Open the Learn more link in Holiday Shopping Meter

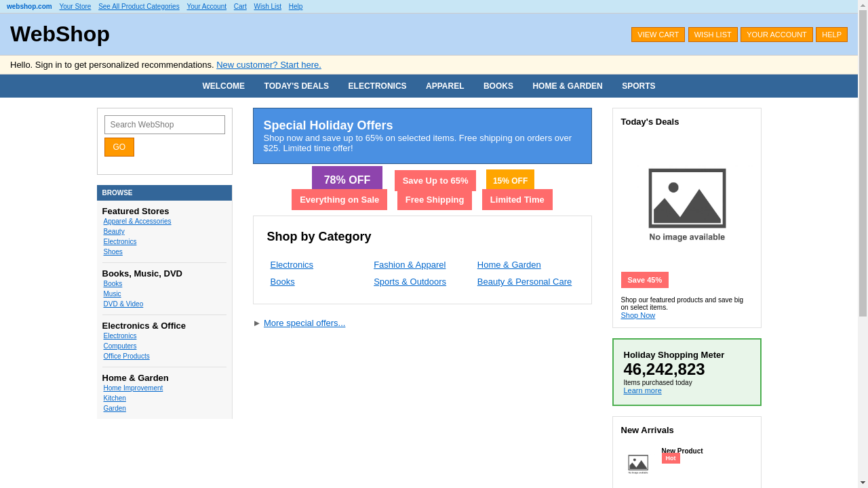[642, 390]
